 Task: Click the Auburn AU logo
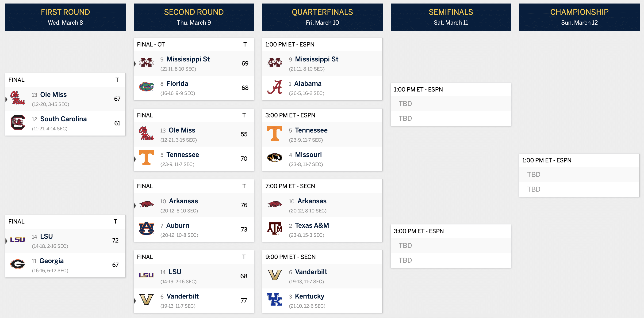146,229
